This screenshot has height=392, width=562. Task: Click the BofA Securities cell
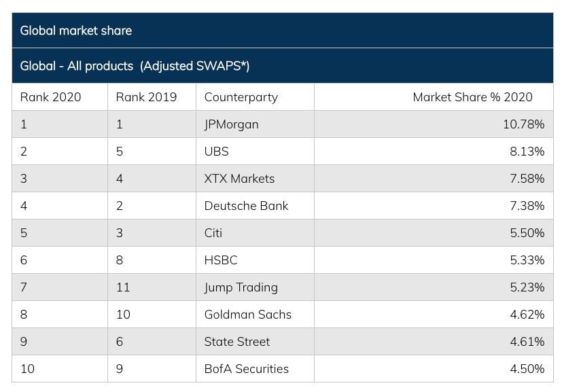point(246,369)
